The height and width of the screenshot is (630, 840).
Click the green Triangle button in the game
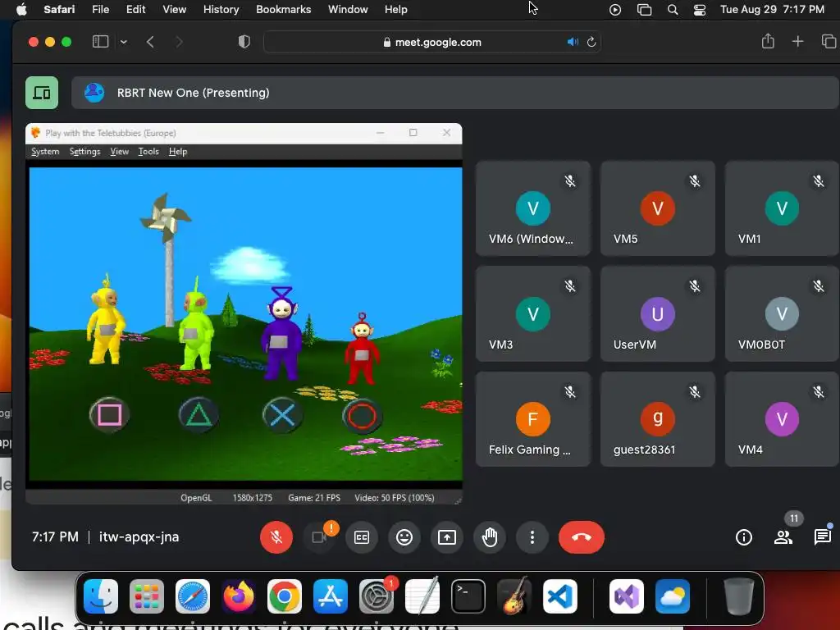199,414
